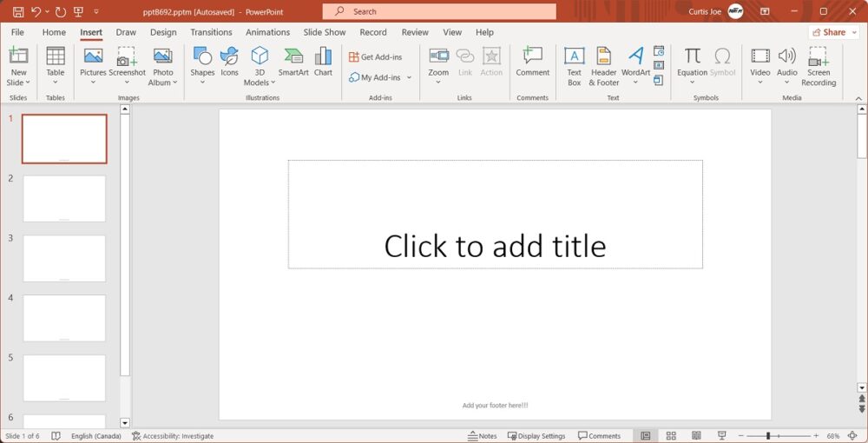Start a Screen Recording
This screenshot has height=443, width=868.
(x=818, y=65)
